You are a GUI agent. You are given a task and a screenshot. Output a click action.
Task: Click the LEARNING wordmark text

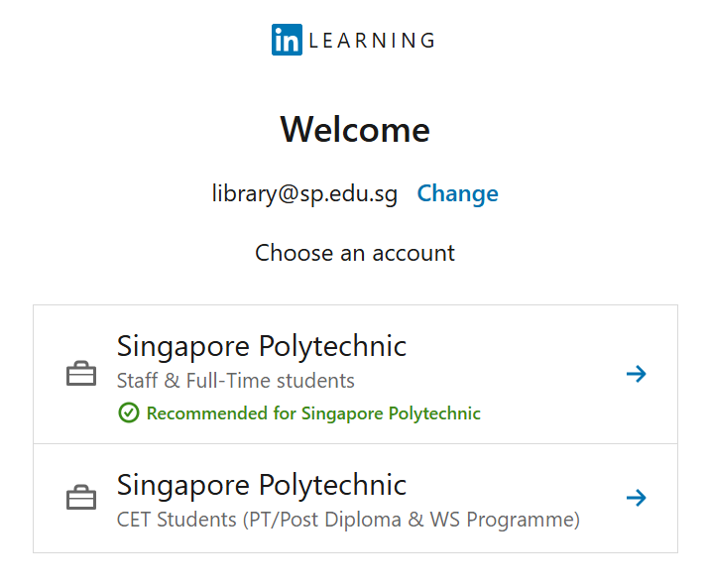[372, 41]
